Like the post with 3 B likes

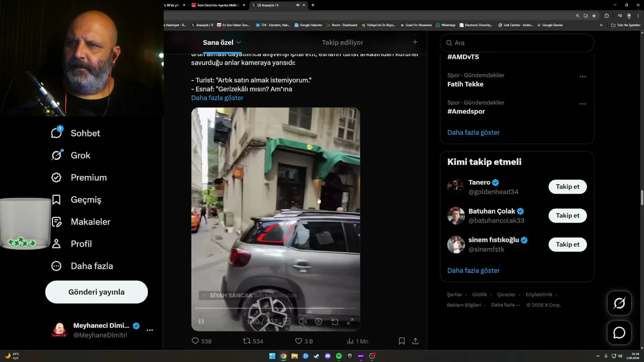point(304,341)
